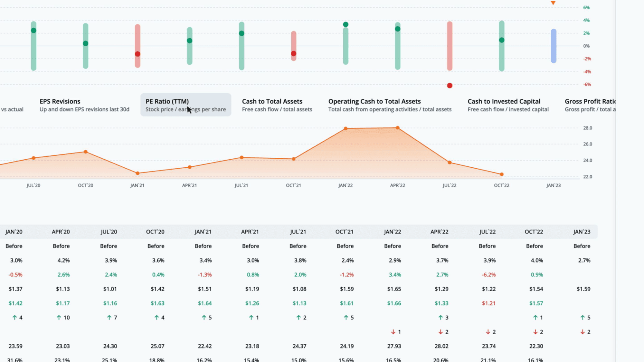Click the red down arrow under JAN'22
The width and height of the screenshot is (644, 362).
[x=393, y=332]
